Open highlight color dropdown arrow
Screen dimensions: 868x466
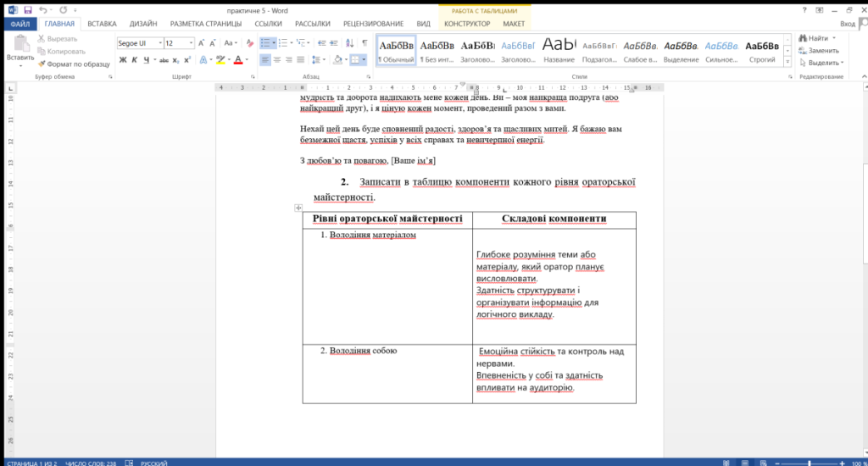point(229,60)
